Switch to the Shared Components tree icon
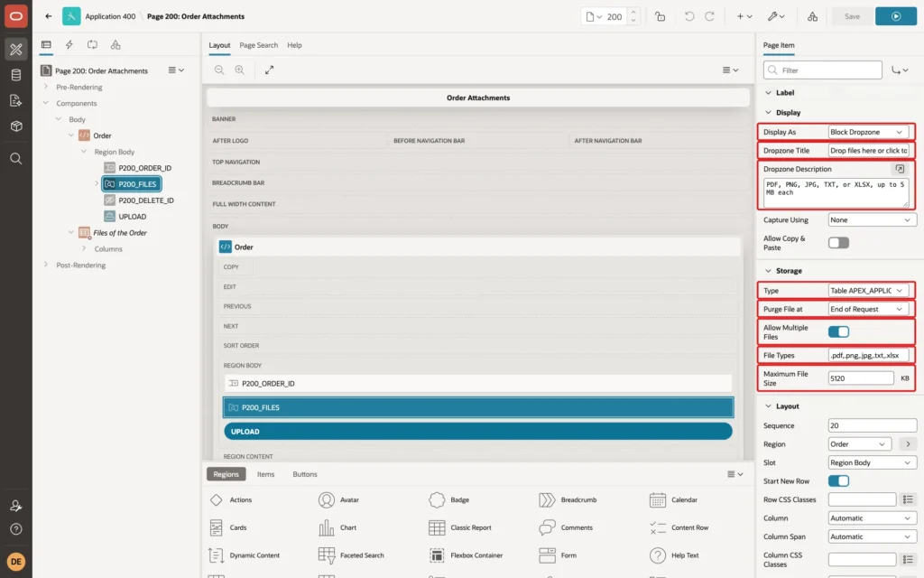 (x=115, y=45)
